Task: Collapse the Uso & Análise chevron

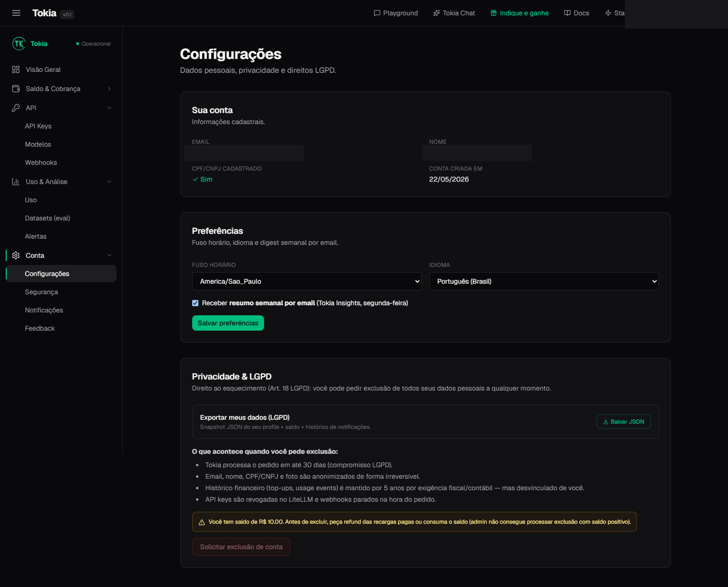Action: (x=109, y=182)
